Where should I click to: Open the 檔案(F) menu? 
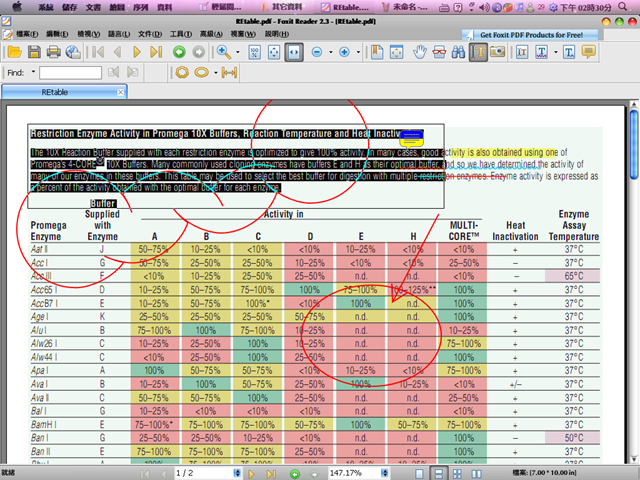27,34
